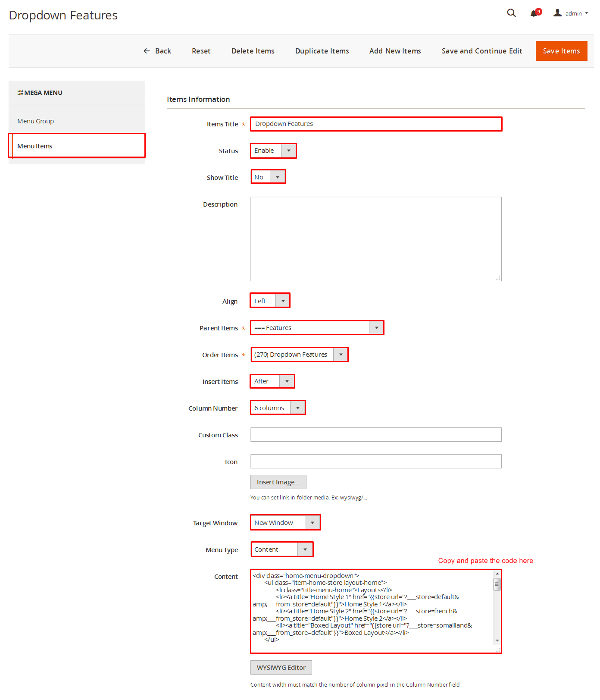Click the Items Information section heading
Image resolution: width=600 pixels, height=700 pixels.
tap(198, 99)
